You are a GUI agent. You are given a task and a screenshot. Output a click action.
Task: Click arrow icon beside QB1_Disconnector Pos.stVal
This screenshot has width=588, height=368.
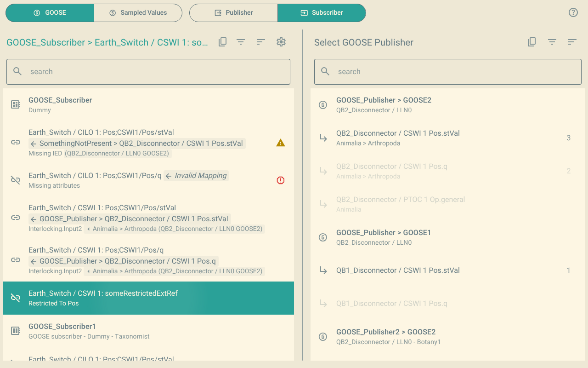(x=323, y=270)
